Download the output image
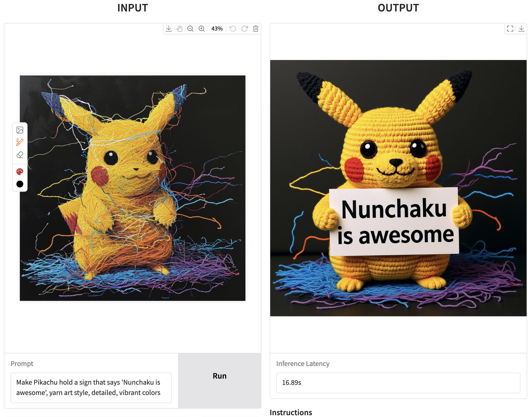The width and height of the screenshot is (532, 417). 521,29
